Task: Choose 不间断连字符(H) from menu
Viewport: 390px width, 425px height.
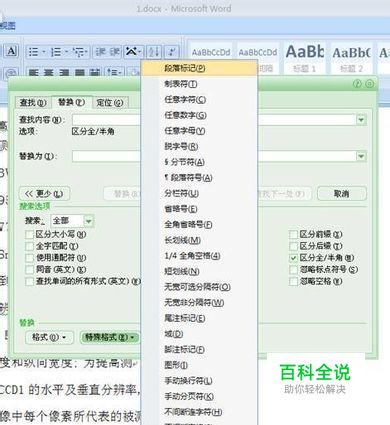Action: coord(199,412)
